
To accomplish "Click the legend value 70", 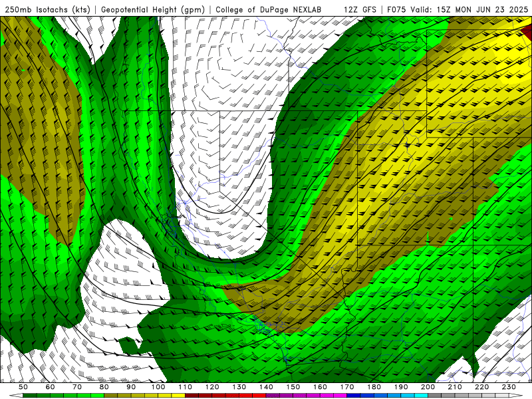I will [77, 387].
